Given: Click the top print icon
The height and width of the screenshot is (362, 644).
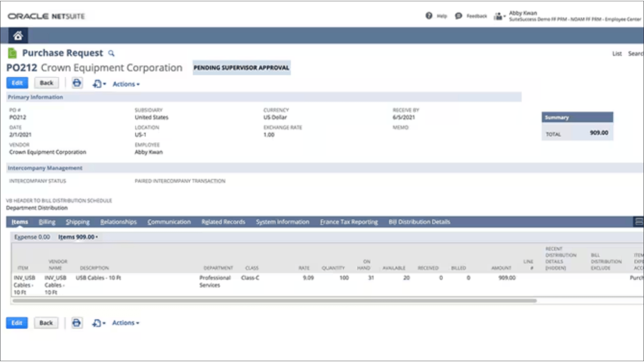Looking at the screenshot, I should click(x=77, y=83).
